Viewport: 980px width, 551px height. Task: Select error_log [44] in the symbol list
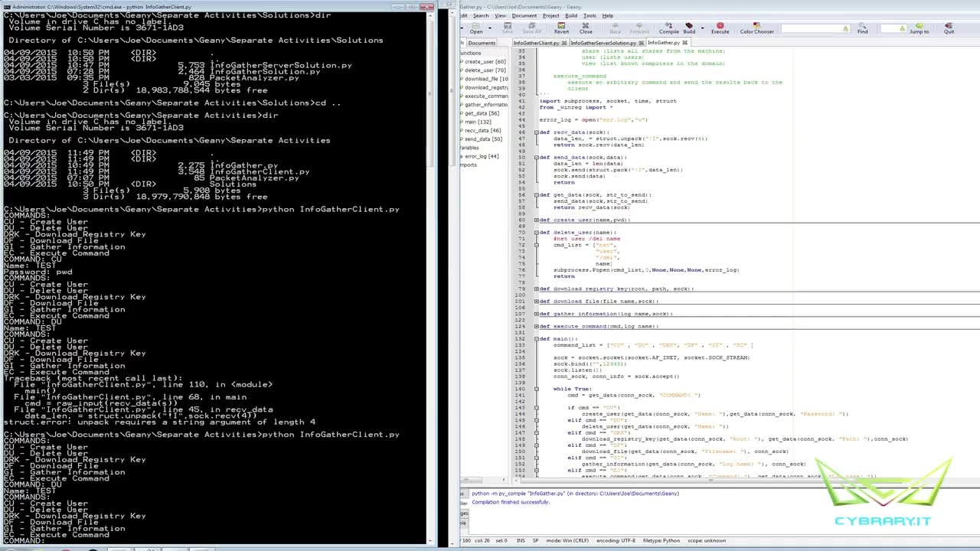click(482, 156)
